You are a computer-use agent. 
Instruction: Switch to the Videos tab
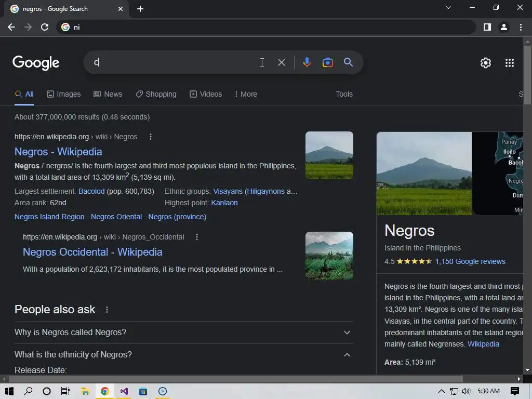coord(206,95)
